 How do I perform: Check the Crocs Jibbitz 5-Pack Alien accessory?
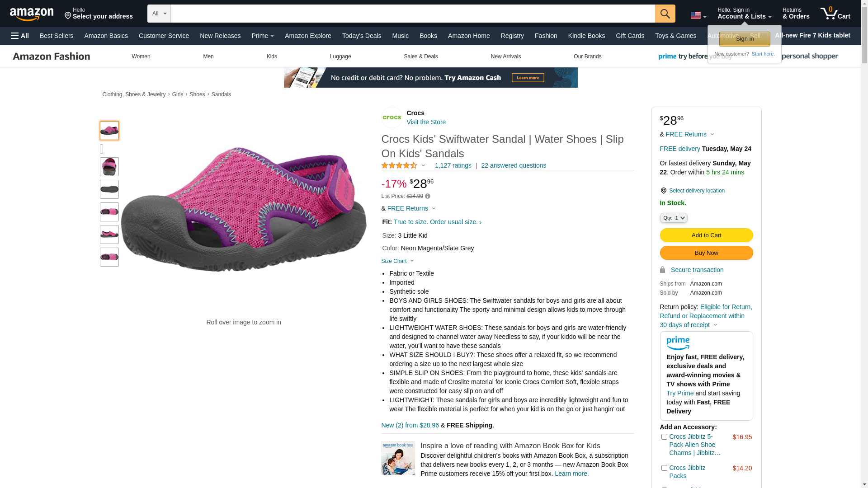pyautogui.click(x=664, y=437)
